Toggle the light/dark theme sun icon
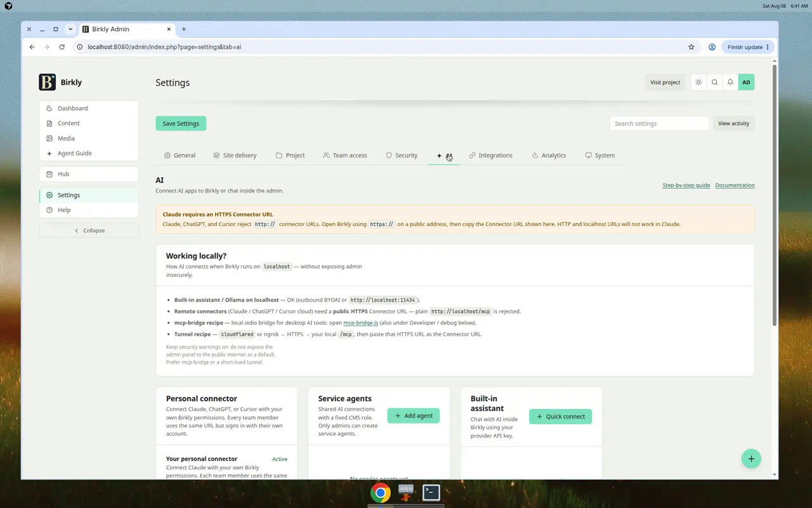 [x=698, y=83]
